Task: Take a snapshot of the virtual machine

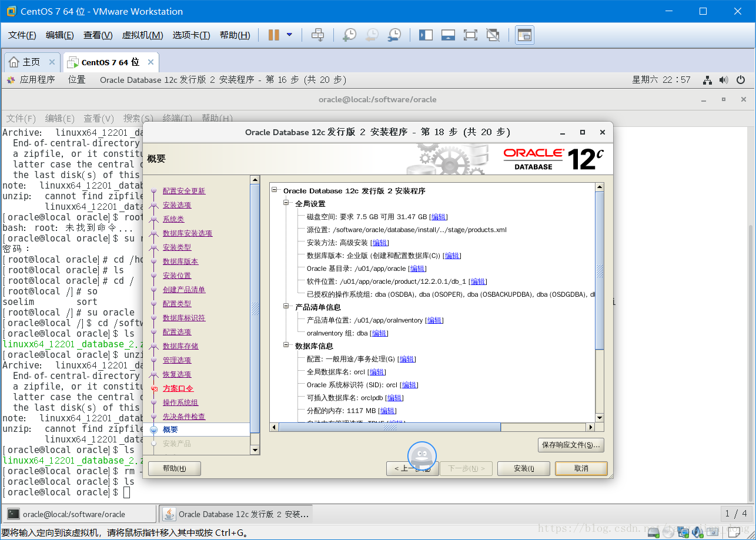Action: (349, 35)
